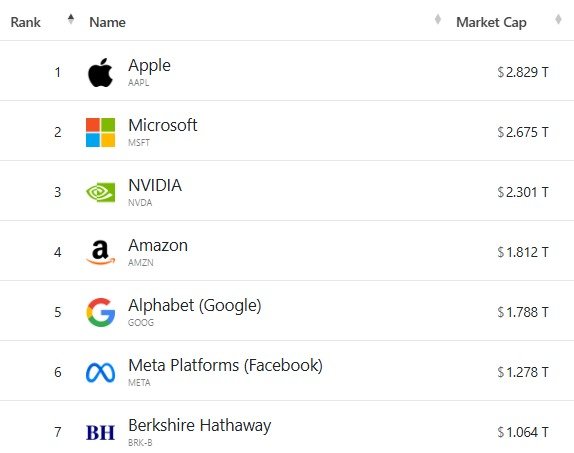574x453 pixels.
Task: Click the blue Meta infinity logo
Action: 100,372
